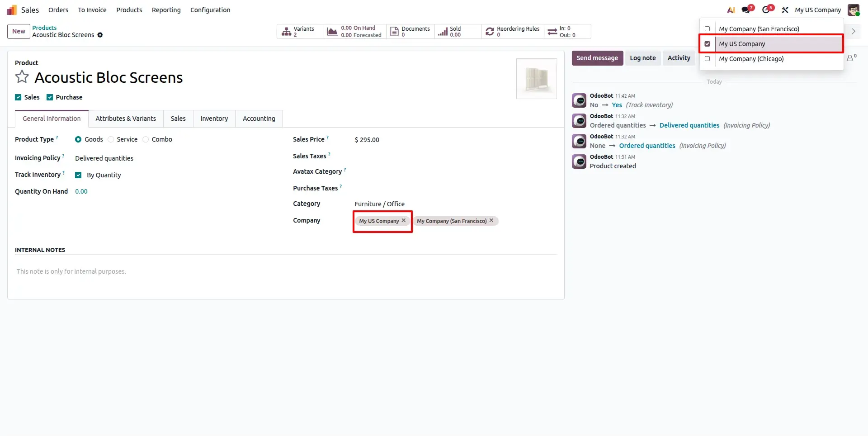Image resolution: width=868 pixels, height=437 pixels.
Task: Toggle the Purchase checkbox
Action: coord(50,97)
